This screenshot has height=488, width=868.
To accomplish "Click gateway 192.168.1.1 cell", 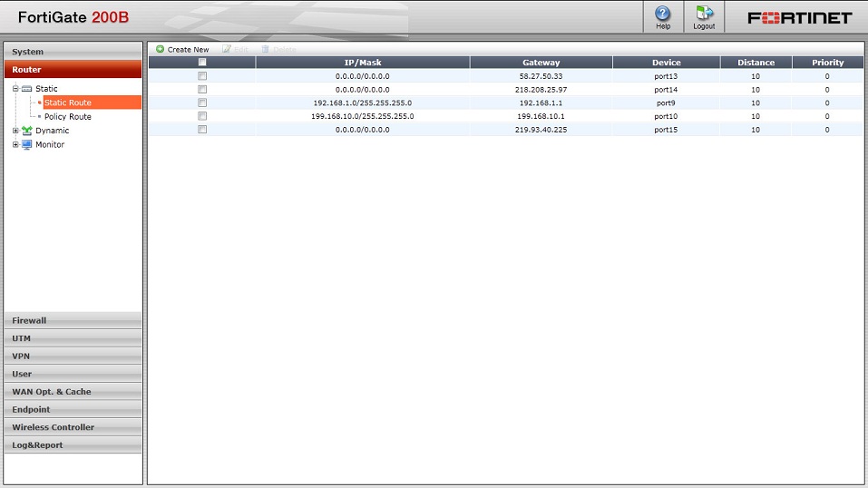I will 541,103.
